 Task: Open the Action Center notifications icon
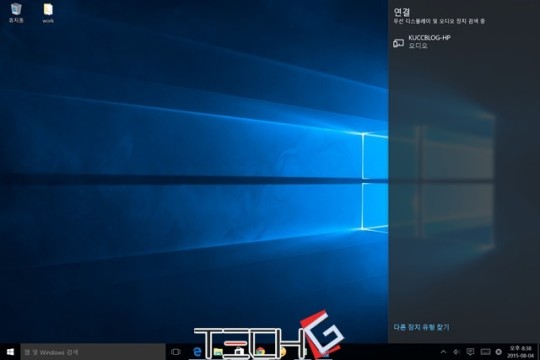tap(470, 352)
